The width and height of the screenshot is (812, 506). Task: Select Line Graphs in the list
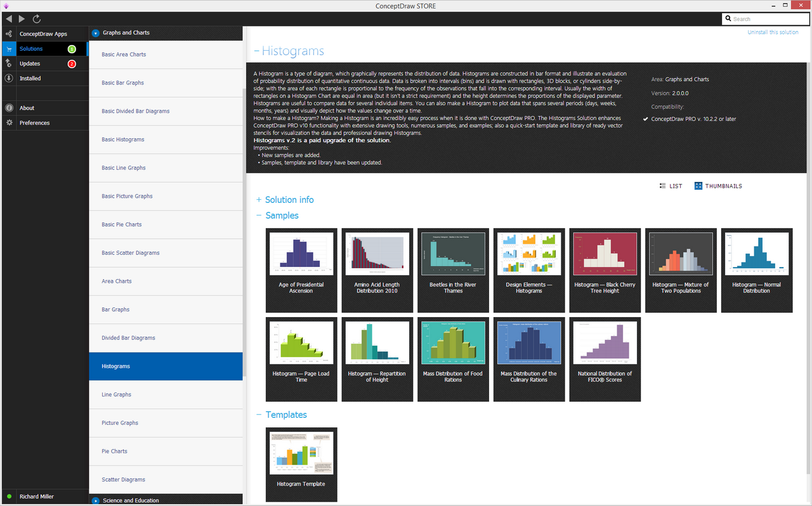pyautogui.click(x=166, y=394)
